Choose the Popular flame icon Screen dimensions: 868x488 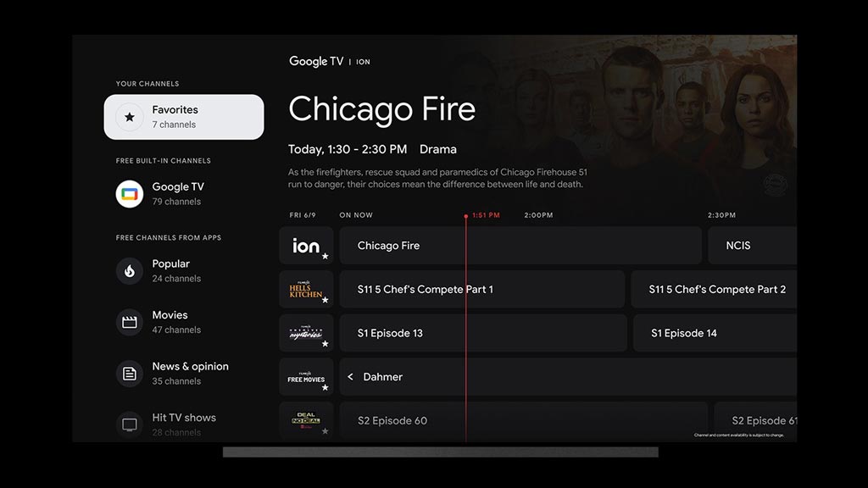click(130, 270)
